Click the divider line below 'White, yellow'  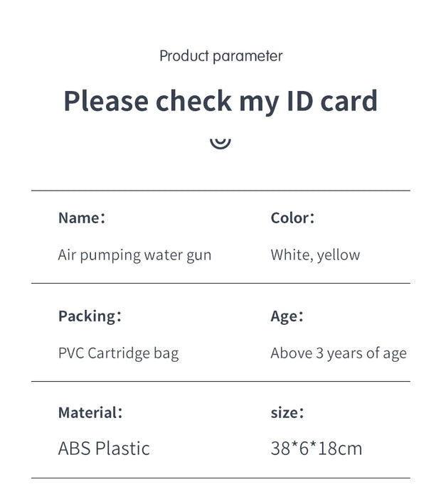pyautogui.click(x=220, y=283)
